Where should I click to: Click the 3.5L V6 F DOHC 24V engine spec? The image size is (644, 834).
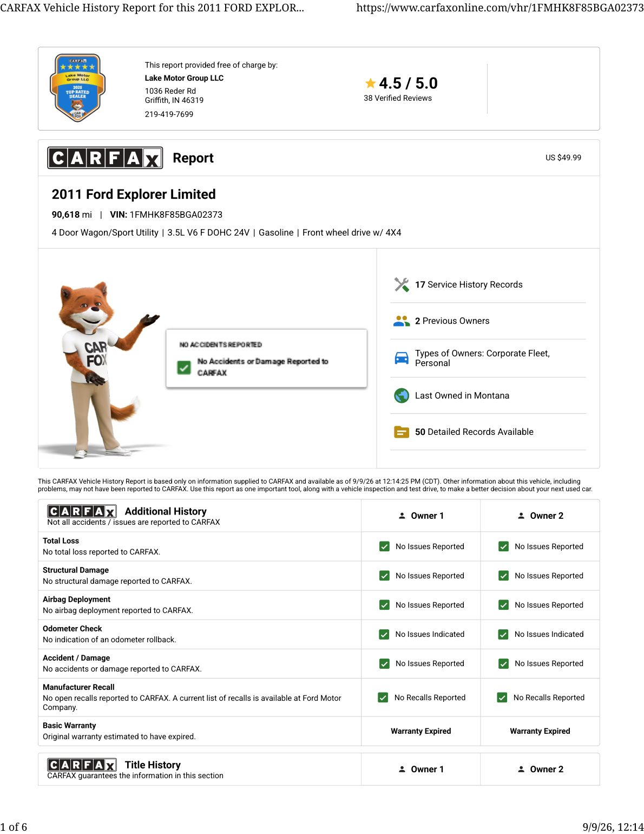pyautogui.click(x=208, y=233)
